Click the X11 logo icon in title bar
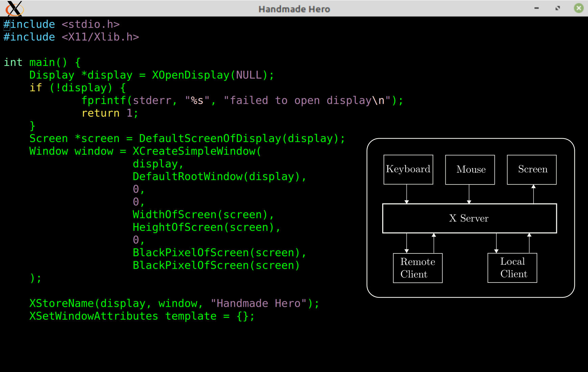The image size is (588, 372). [x=15, y=8]
